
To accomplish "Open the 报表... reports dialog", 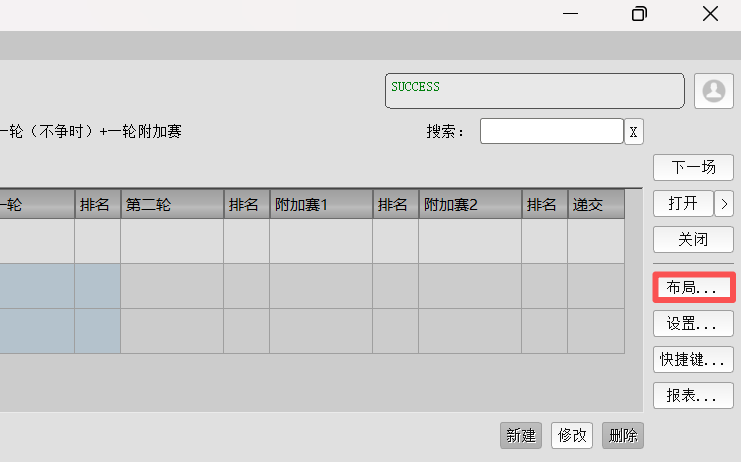I will pyautogui.click(x=693, y=396).
